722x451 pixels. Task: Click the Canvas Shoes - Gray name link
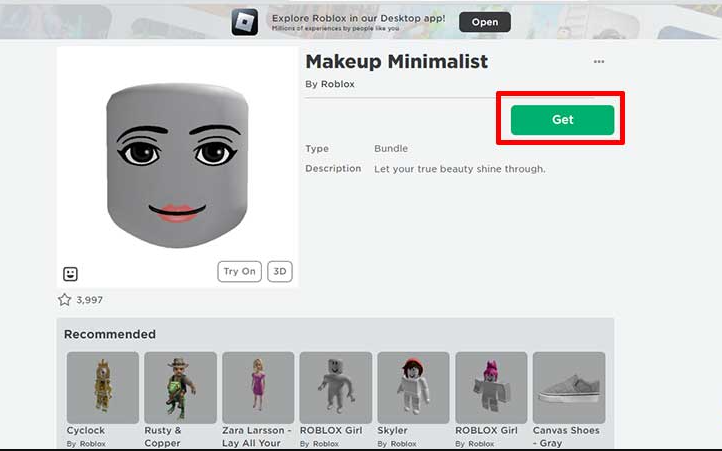point(566,436)
